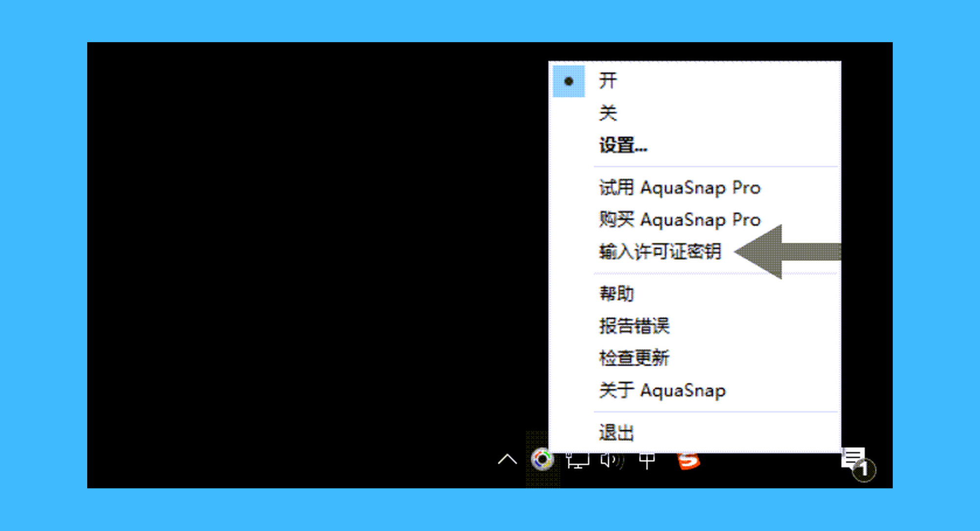
Task: Select 报告错误 menu entry
Action: [695, 326]
